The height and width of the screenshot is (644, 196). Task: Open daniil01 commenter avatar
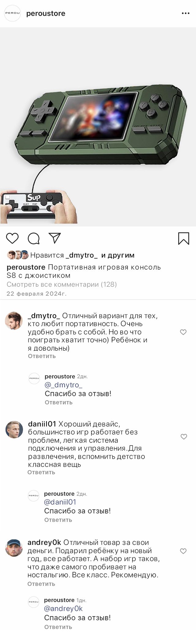pos(14,429)
